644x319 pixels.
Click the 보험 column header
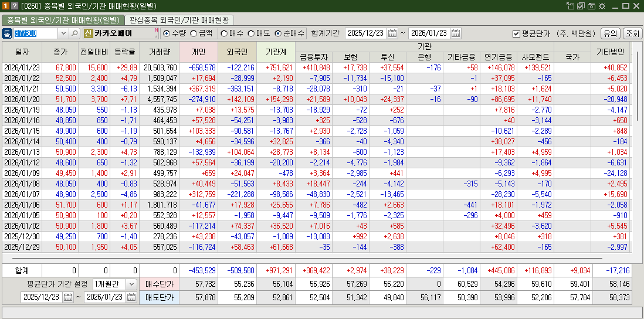pos(351,57)
